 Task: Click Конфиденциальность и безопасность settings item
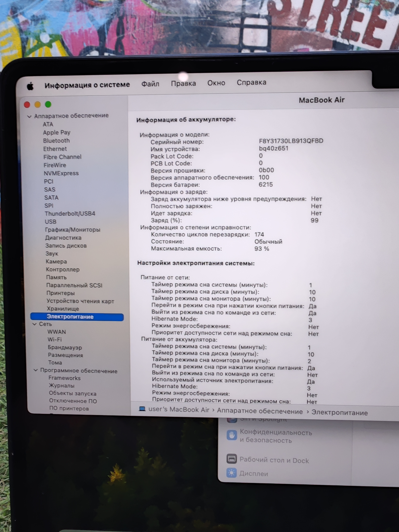(x=276, y=436)
